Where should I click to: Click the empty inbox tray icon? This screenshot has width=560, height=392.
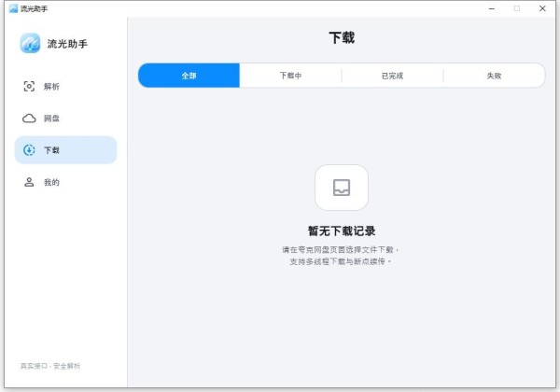tap(342, 188)
